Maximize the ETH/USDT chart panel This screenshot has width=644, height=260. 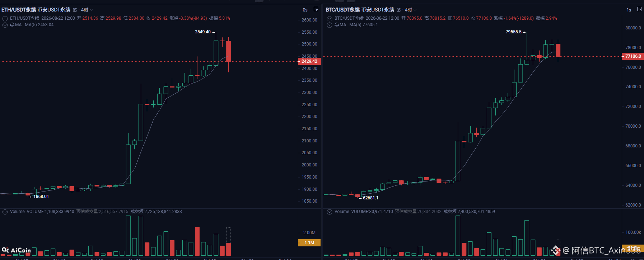coord(316,9)
